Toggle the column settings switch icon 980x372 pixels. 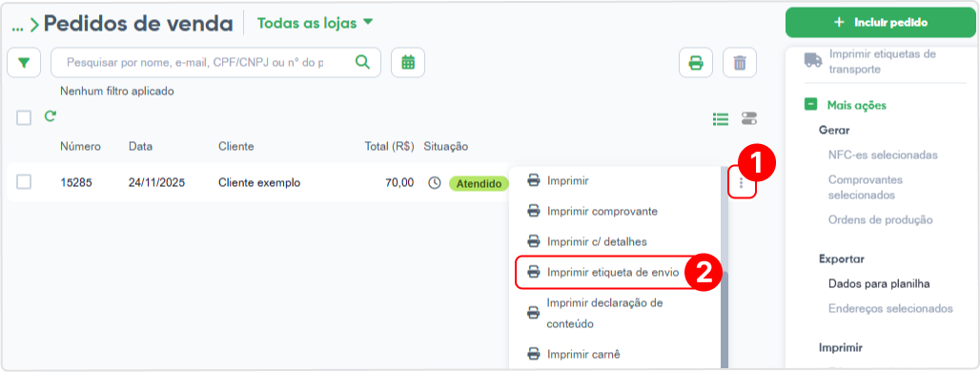748,118
